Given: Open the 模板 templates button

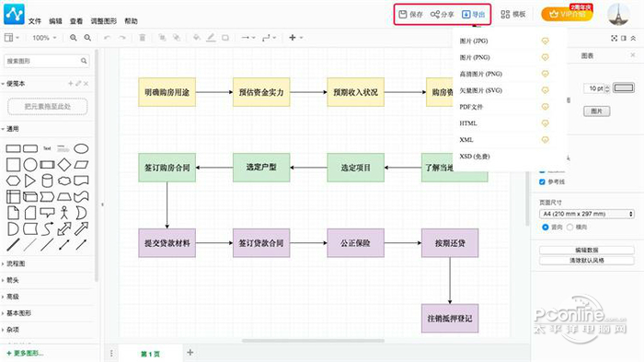Looking at the screenshot, I should pyautogui.click(x=513, y=15).
